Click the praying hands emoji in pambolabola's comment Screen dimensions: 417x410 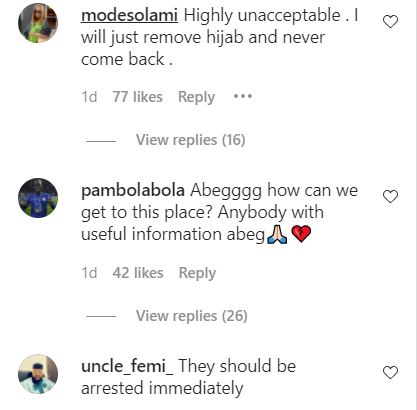(x=277, y=234)
